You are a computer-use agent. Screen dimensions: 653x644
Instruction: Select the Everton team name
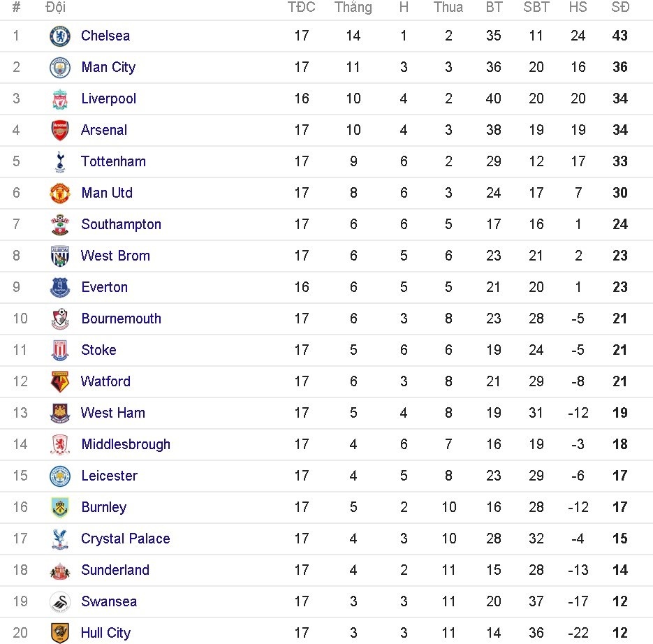point(104,287)
